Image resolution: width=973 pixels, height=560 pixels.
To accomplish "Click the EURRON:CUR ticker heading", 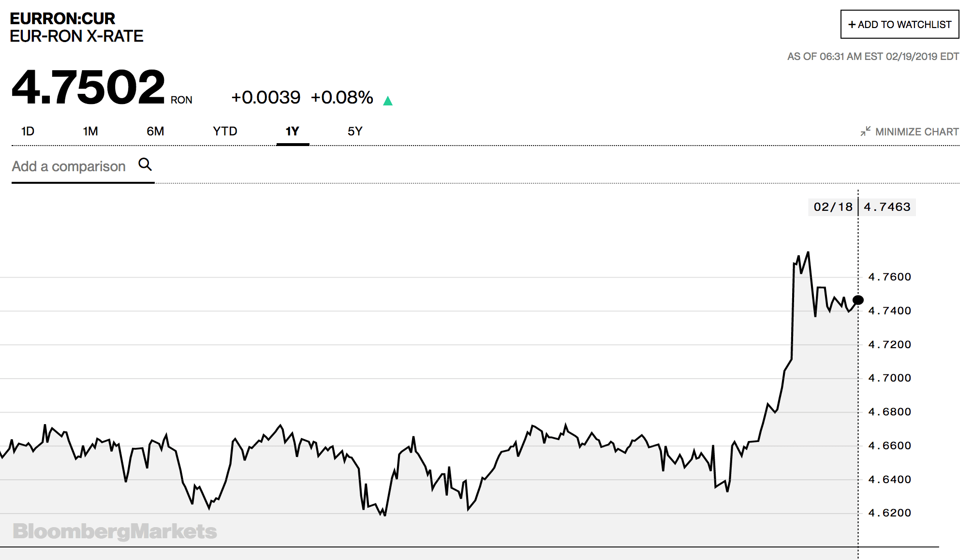I will [62, 18].
